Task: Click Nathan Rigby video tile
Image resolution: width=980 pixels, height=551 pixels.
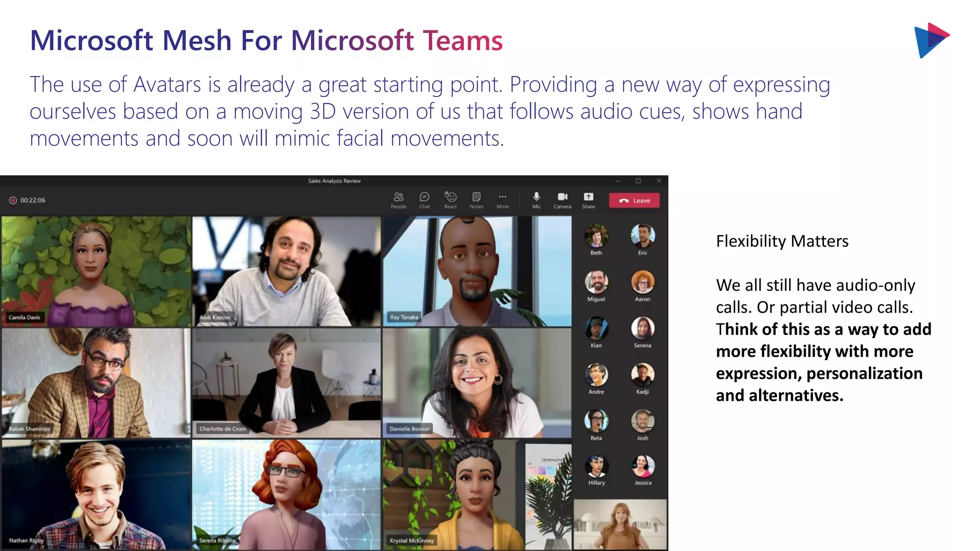Action: click(x=96, y=495)
